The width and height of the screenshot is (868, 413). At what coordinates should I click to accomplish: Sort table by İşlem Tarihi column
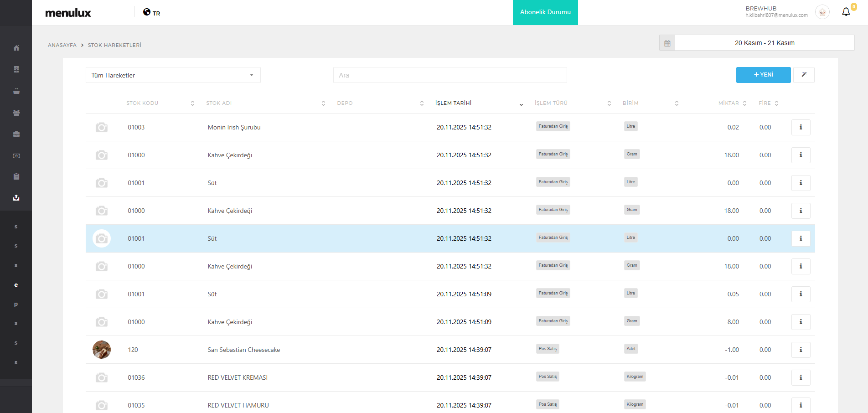click(x=454, y=103)
